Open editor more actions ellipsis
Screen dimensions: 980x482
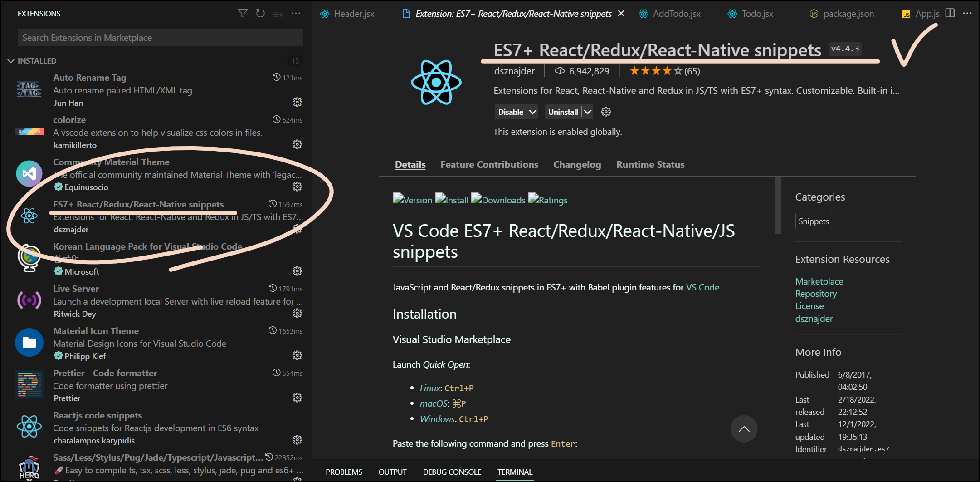(967, 13)
